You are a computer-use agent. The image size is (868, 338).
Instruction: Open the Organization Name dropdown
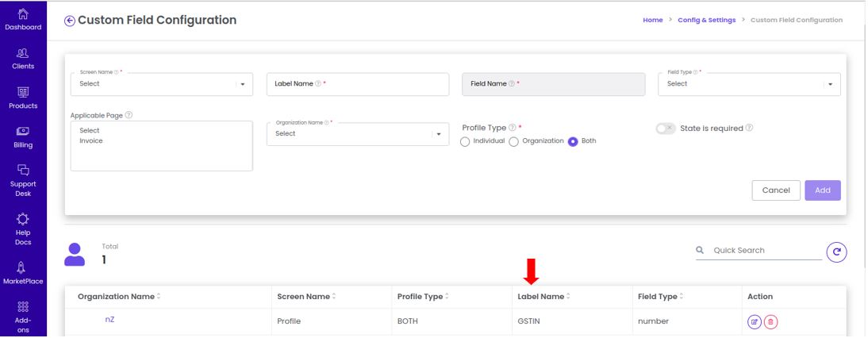coord(358,134)
